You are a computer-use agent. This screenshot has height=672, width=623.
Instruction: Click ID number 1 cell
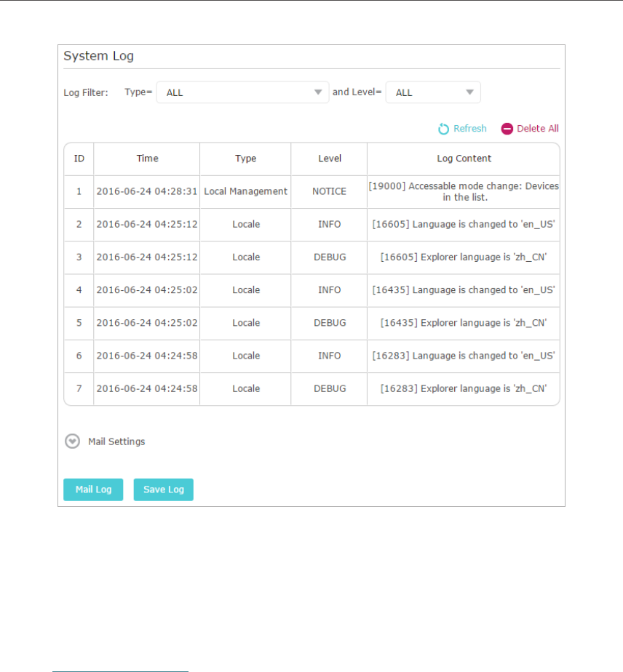click(x=79, y=191)
